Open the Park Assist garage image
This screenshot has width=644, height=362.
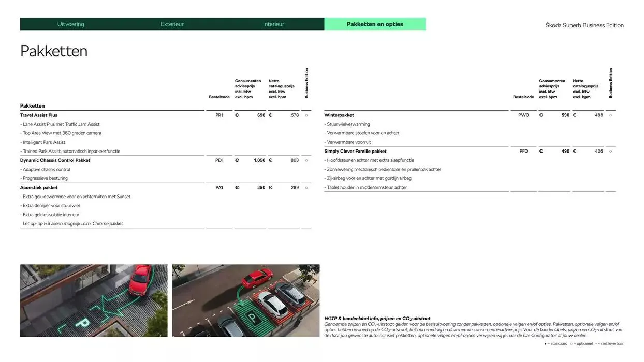(x=93, y=300)
